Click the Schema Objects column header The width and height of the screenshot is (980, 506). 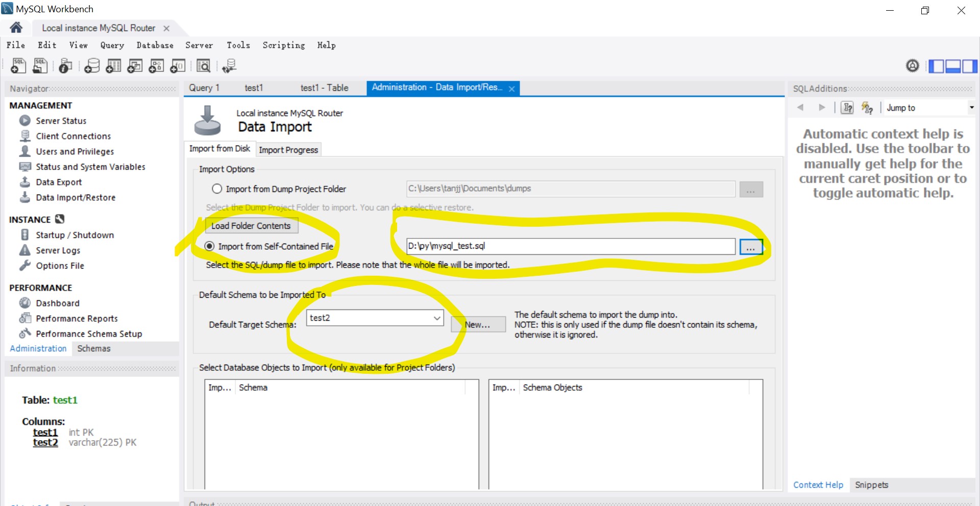(634, 388)
